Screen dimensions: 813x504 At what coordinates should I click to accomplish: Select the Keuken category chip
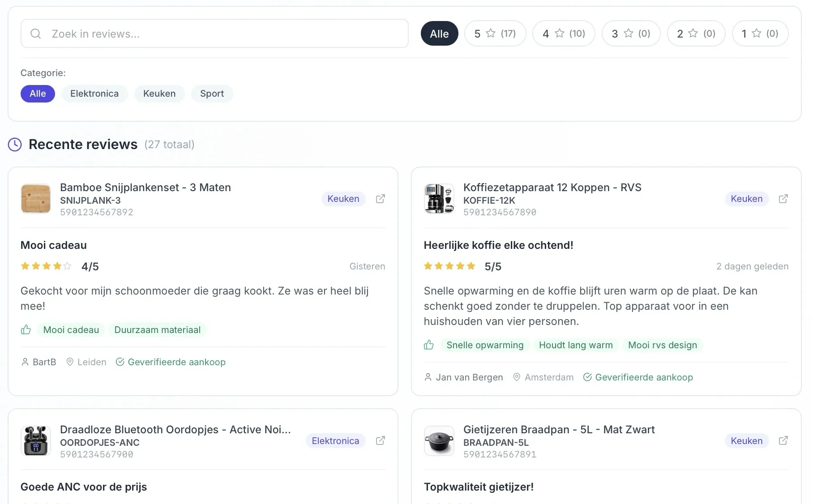[x=159, y=94]
